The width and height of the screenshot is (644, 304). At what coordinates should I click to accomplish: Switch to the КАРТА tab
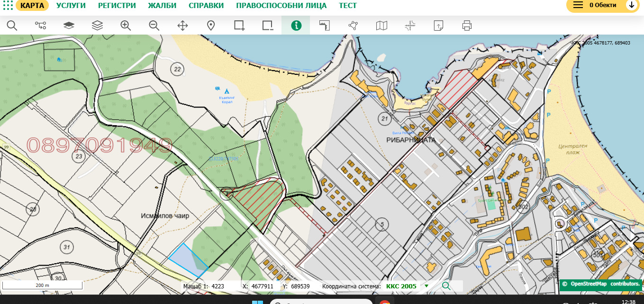[x=33, y=6]
